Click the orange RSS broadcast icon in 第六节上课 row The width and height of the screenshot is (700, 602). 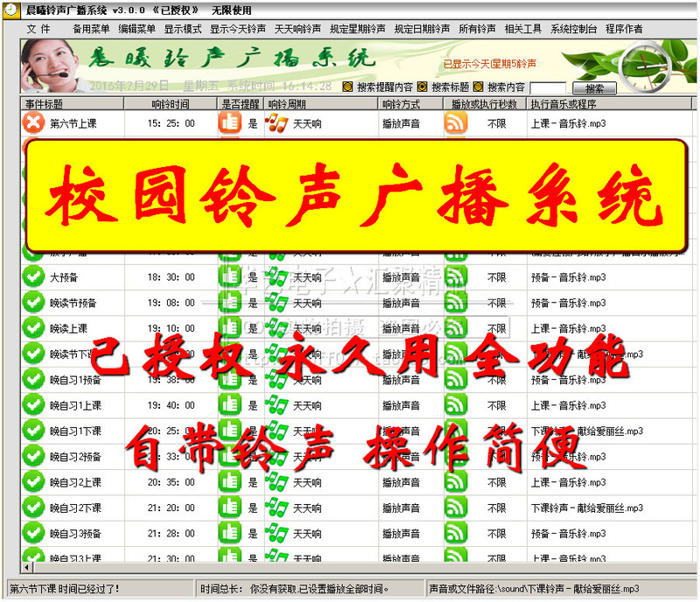[x=456, y=122]
